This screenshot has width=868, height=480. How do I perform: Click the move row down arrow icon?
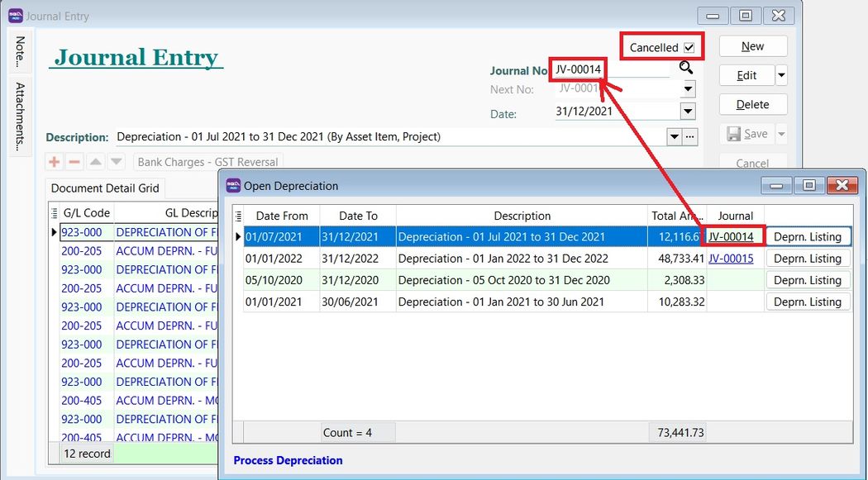(x=117, y=162)
